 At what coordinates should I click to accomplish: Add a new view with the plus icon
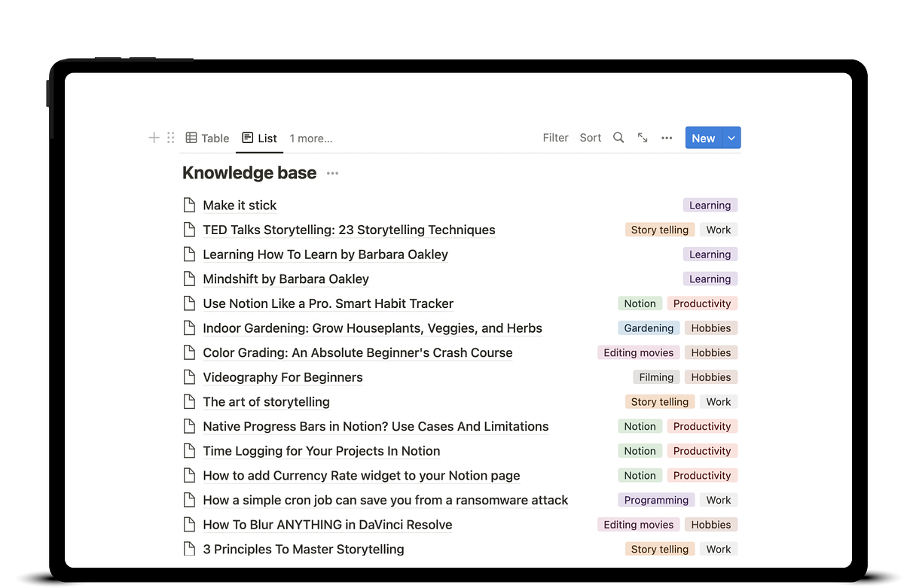(x=153, y=138)
